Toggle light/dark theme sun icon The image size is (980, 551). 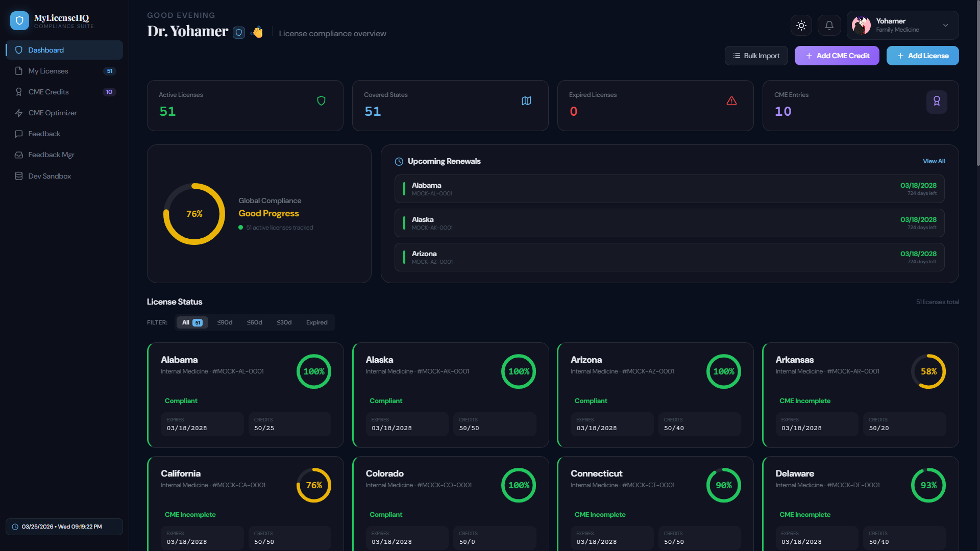(801, 26)
